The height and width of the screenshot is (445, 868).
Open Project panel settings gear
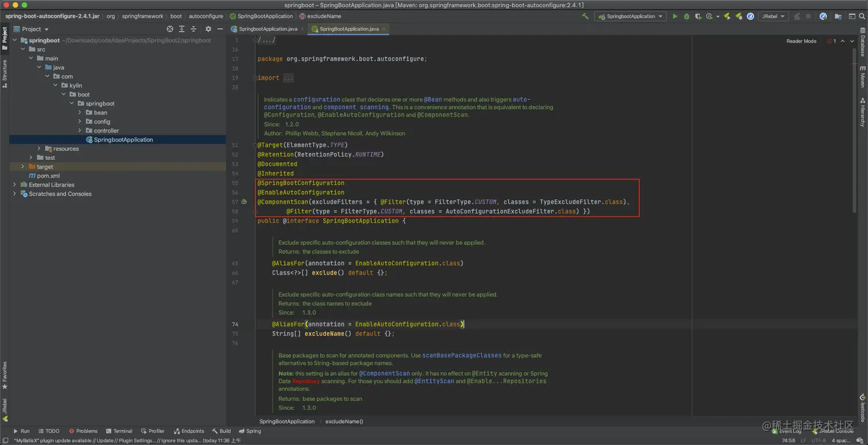(x=208, y=29)
